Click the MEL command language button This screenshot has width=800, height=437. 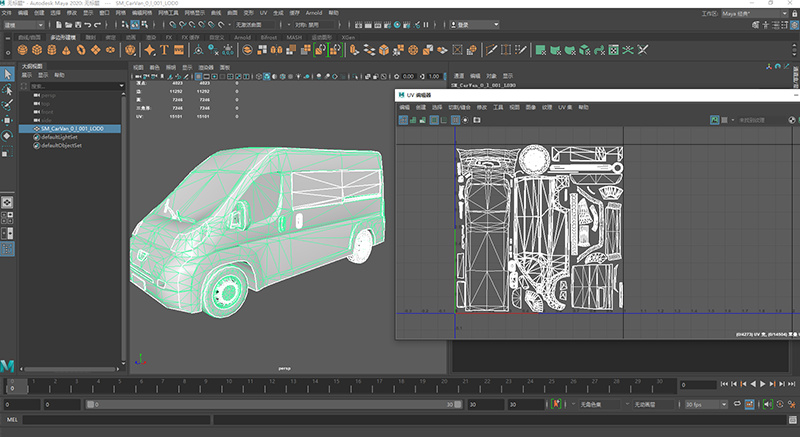click(11, 420)
